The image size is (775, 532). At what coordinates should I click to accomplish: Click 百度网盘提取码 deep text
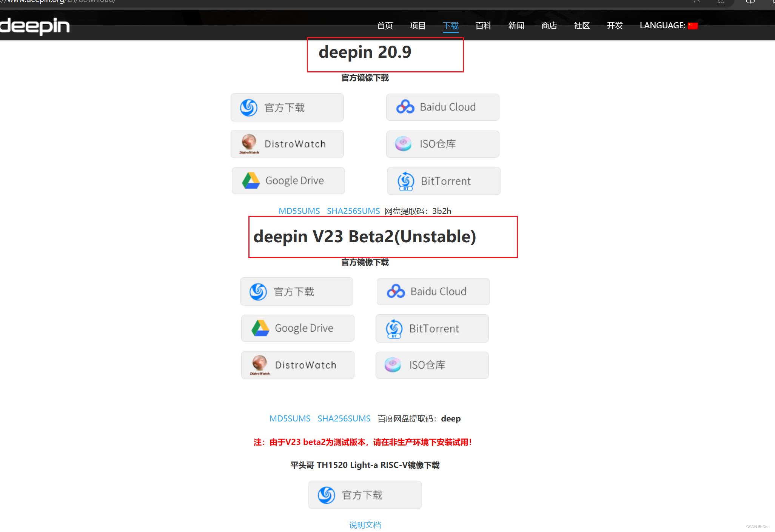(419, 418)
